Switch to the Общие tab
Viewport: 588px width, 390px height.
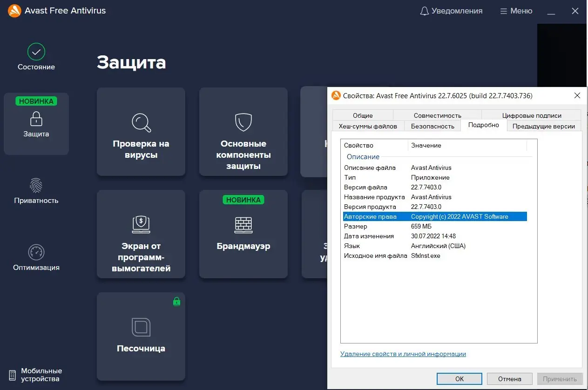[363, 115]
